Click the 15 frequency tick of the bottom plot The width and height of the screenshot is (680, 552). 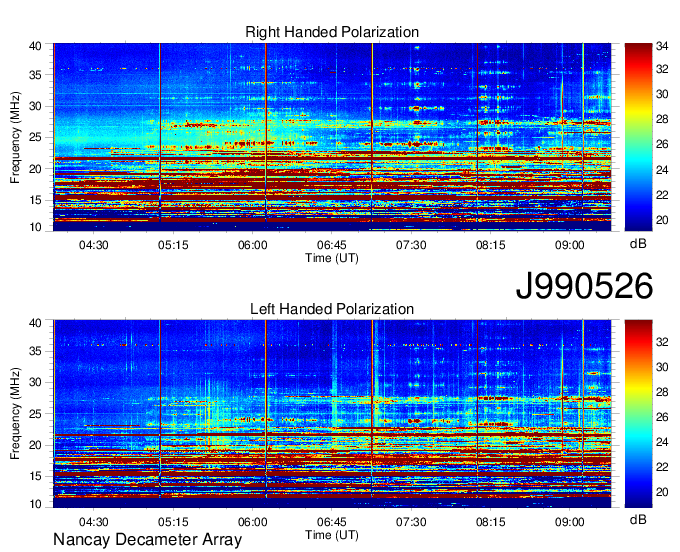[x=36, y=477]
